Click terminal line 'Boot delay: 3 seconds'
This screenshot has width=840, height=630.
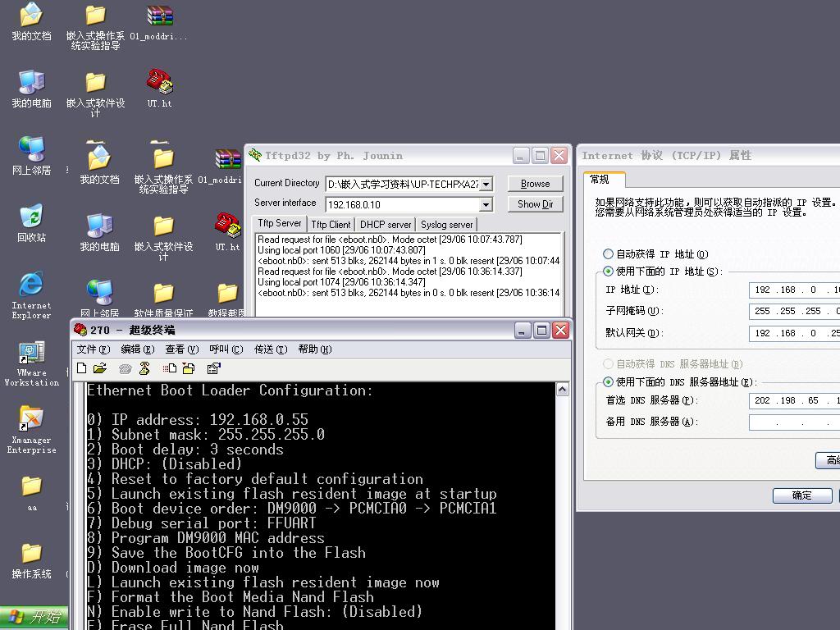(x=185, y=450)
